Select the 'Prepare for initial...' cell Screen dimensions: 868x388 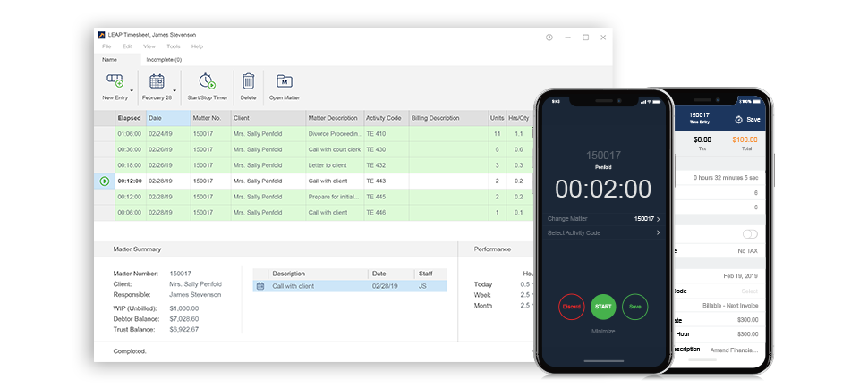[x=335, y=197]
